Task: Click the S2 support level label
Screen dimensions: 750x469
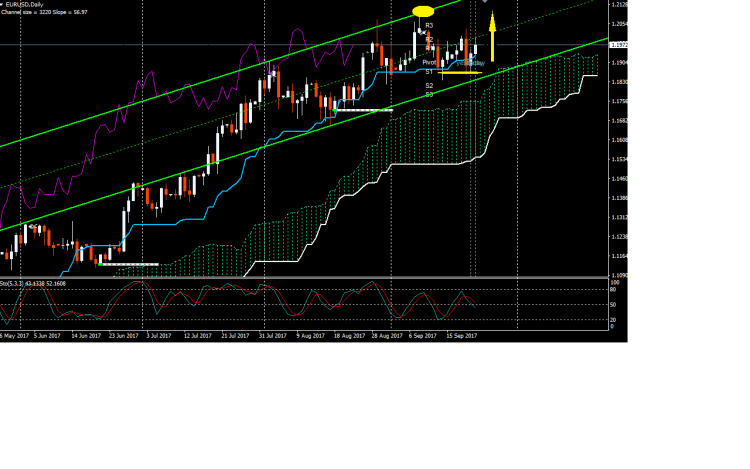Action: pyautogui.click(x=429, y=86)
